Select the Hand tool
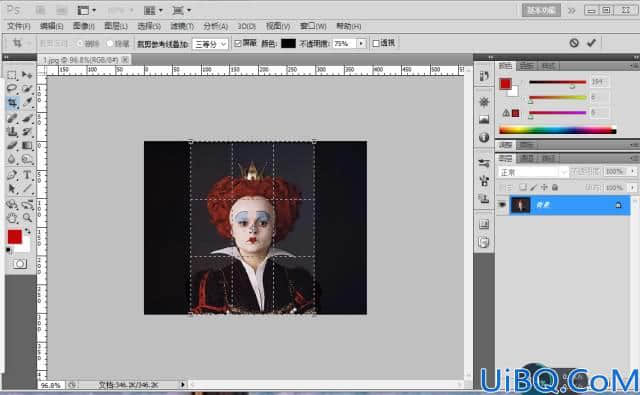The height and width of the screenshot is (395, 640). point(12,218)
